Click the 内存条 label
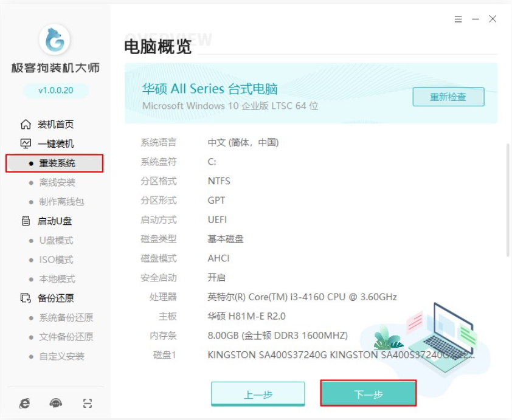 click(x=163, y=336)
